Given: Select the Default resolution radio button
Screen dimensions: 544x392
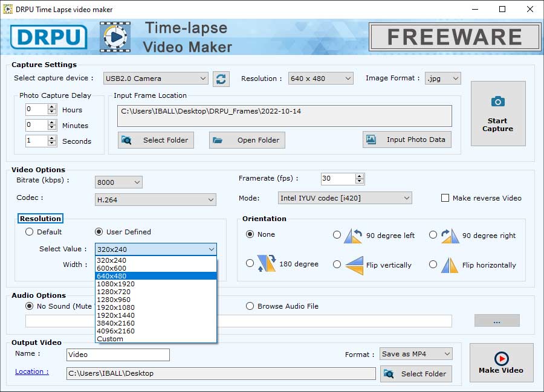Looking at the screenshot, I should [29, 231].
